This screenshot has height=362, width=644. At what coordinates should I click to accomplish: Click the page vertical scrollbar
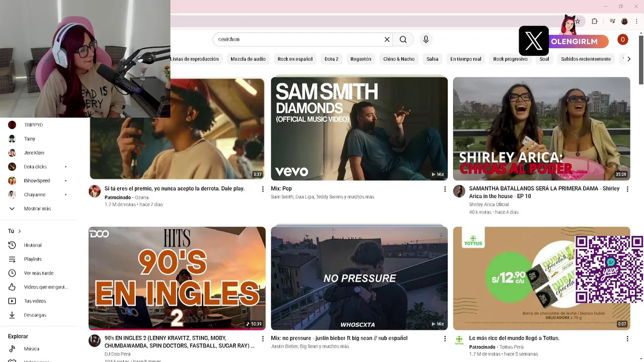(x=641, y=60)
